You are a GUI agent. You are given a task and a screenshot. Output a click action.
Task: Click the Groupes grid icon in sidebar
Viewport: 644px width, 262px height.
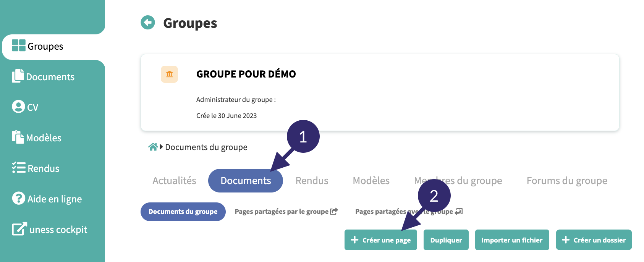[x=18, y=45]
